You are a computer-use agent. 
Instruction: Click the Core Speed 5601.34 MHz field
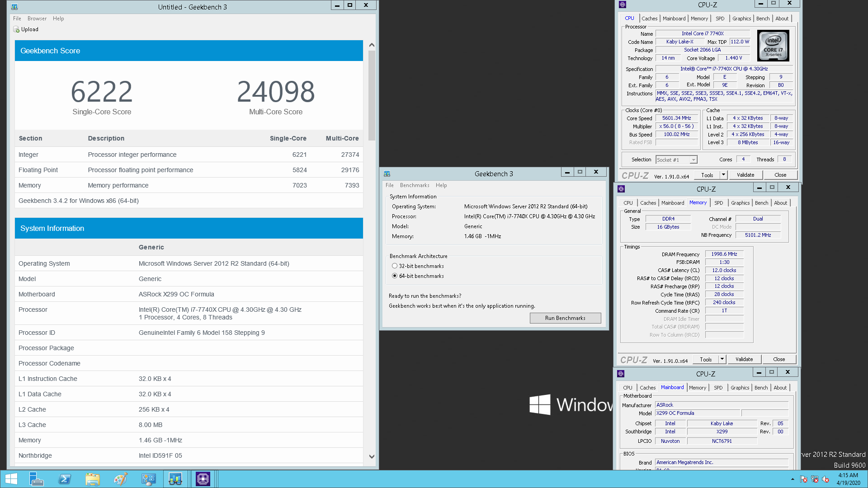pyautogui.click(x=676, y=118)
